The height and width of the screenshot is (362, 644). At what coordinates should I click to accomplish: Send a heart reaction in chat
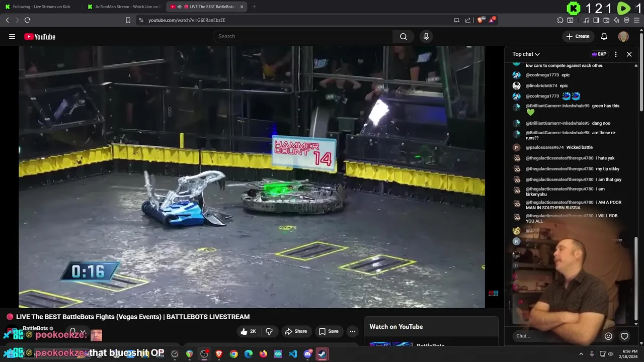click(624, 336)
